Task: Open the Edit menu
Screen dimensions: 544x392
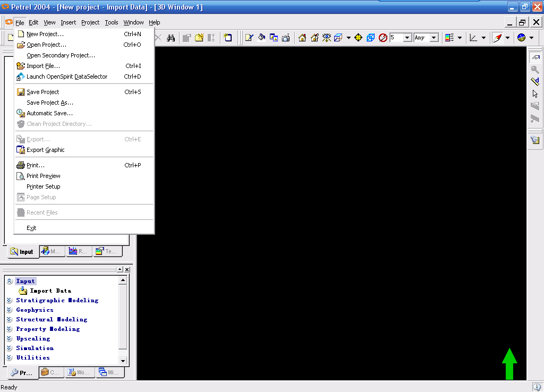Action: click(x=33, y=22)
